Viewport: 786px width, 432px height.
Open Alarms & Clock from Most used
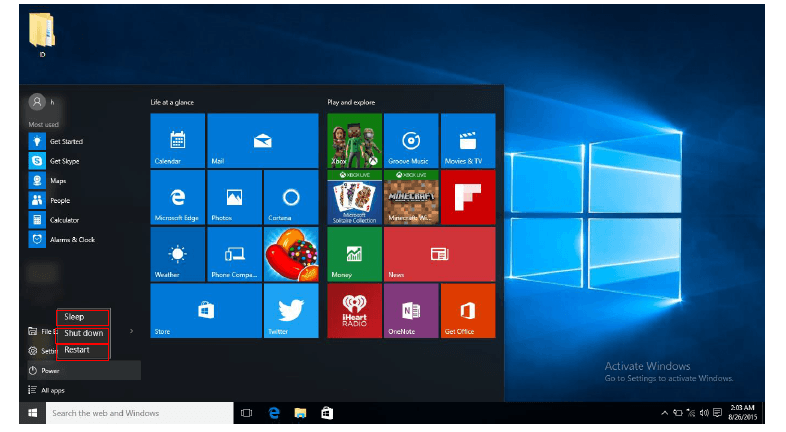click(70, 240)
